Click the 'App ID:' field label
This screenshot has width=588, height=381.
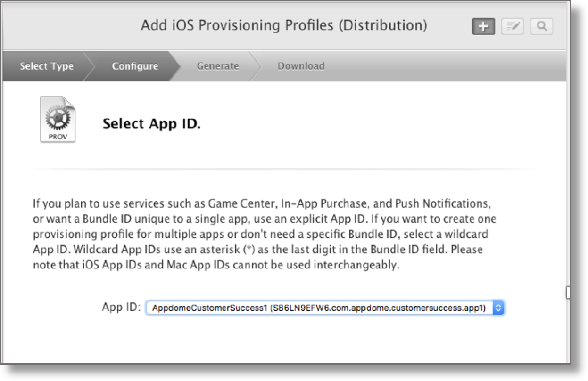[x=121, y=308]
